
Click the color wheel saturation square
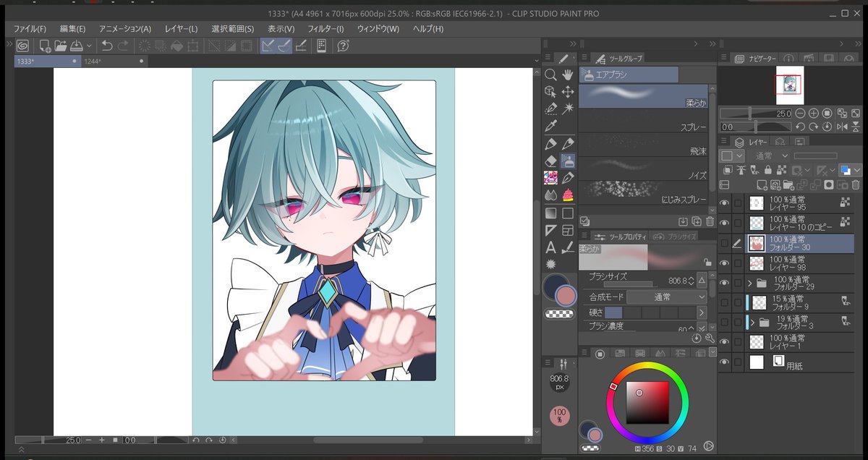tap(647, 401)
